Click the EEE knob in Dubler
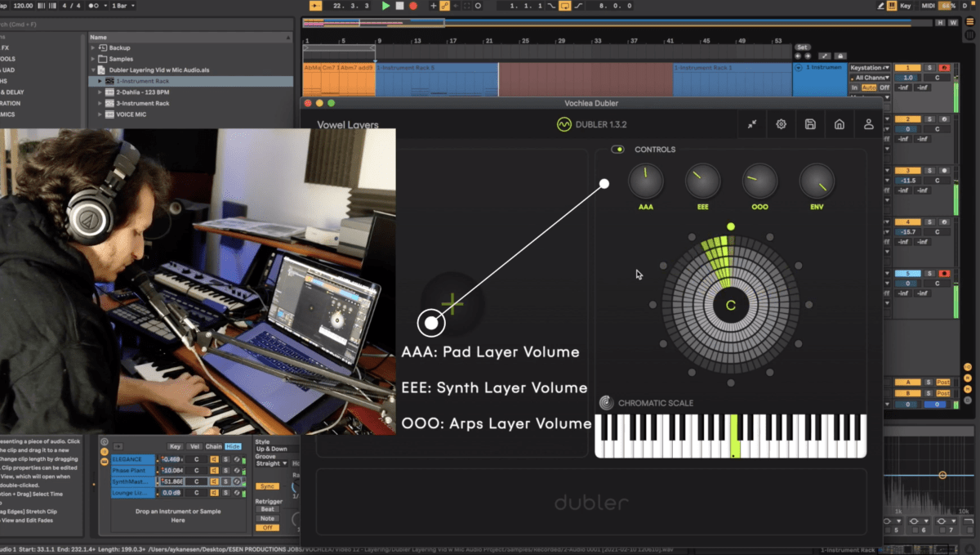The image size is (980, 555). click(702, 181)
